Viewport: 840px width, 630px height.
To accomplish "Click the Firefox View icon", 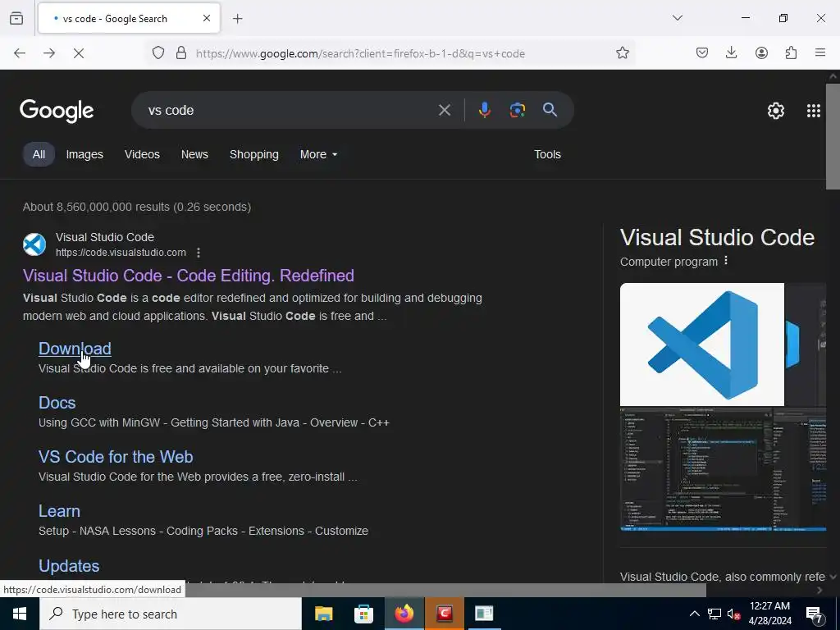I will coord(16,18).
